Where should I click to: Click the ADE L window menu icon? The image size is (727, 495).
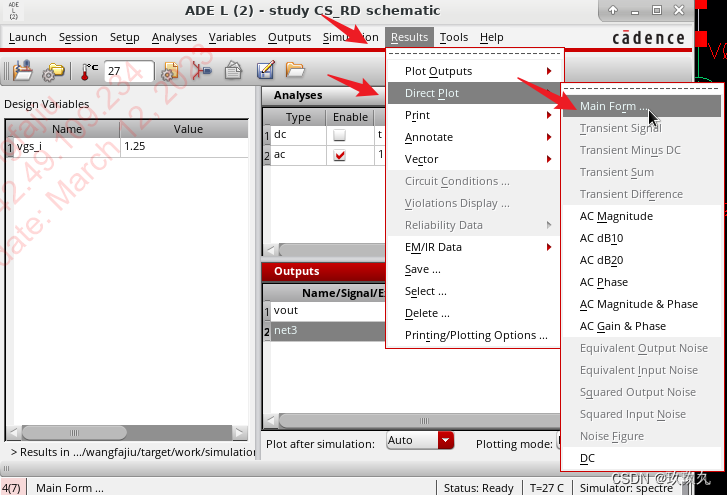tap(13, 11)
